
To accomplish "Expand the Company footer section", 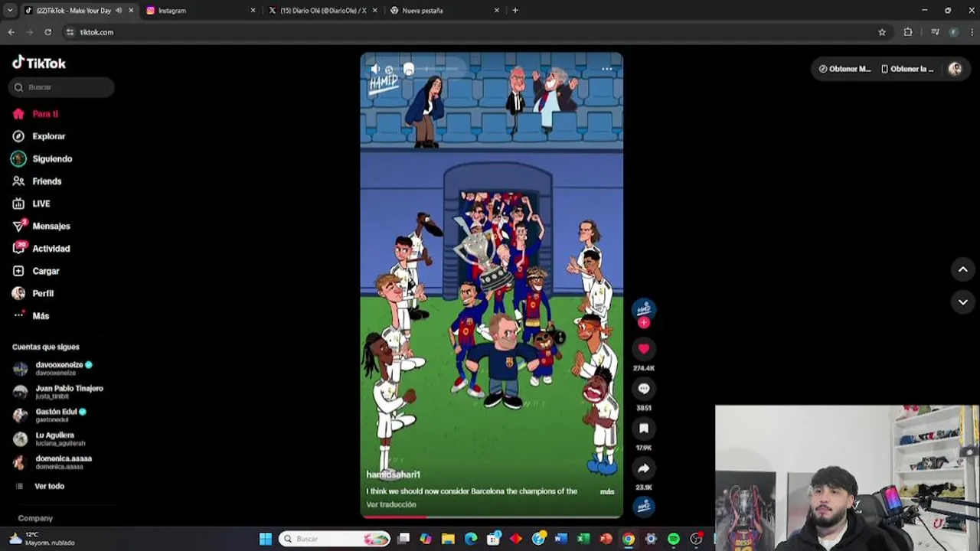I will point(35,518).
